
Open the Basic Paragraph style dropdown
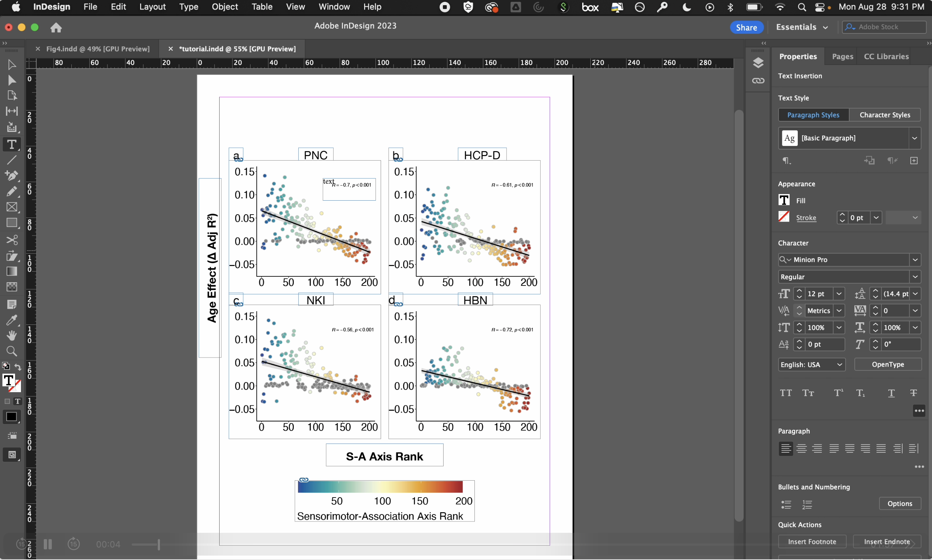[x=914, y=138]
